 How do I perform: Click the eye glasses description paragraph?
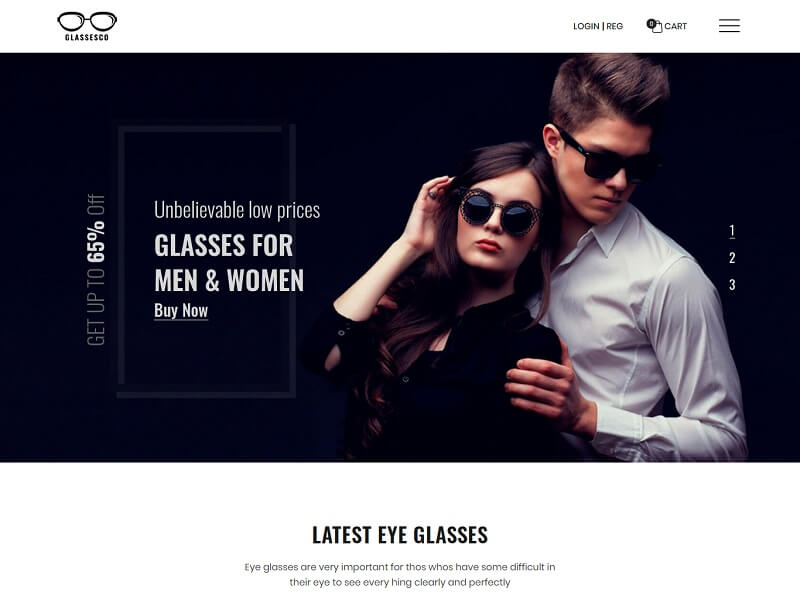[400, 574]
